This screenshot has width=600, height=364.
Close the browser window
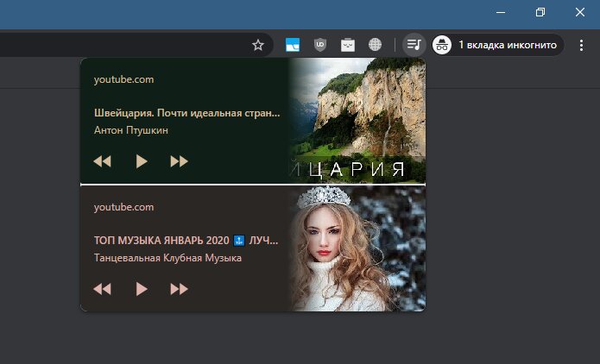point(580,12)
